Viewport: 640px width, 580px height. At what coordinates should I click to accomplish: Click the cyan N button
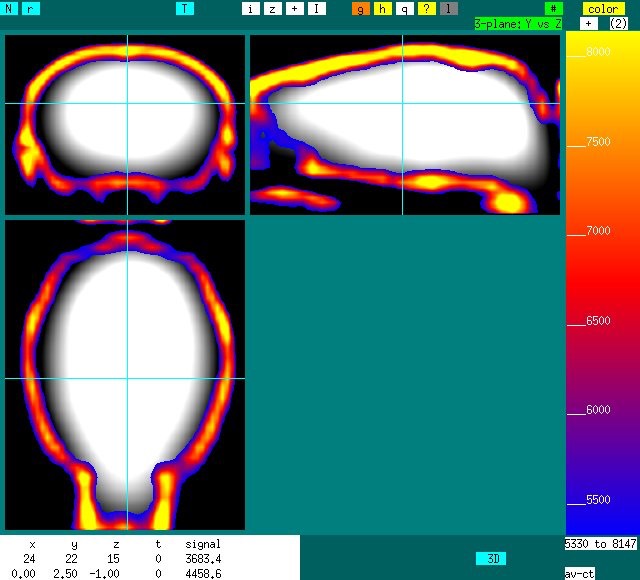coord(9,9)
